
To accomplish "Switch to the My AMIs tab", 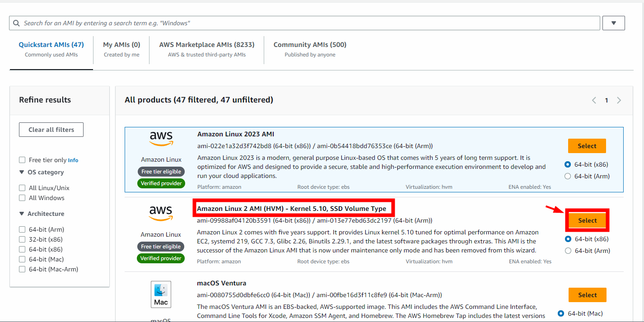I will click(121, 44).
